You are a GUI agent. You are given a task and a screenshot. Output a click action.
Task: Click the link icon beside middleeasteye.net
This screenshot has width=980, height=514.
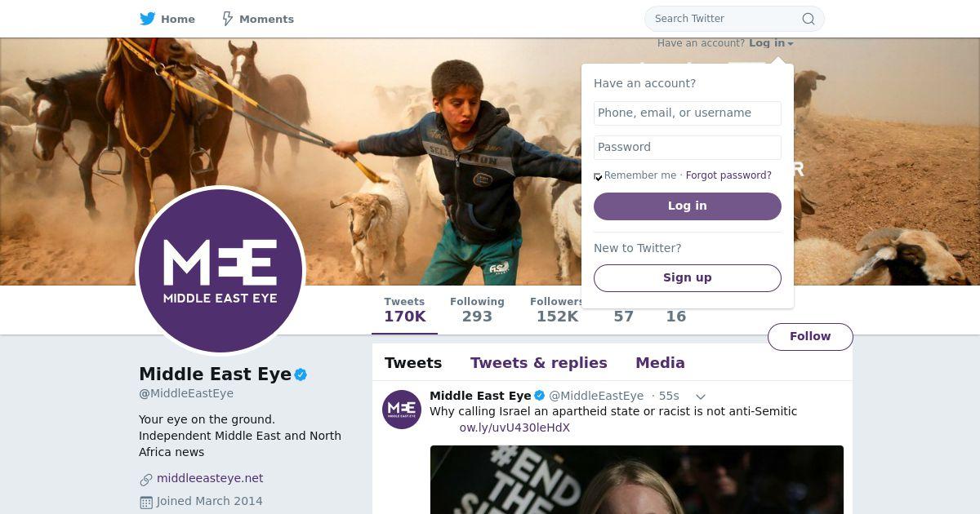click(146, 480)
